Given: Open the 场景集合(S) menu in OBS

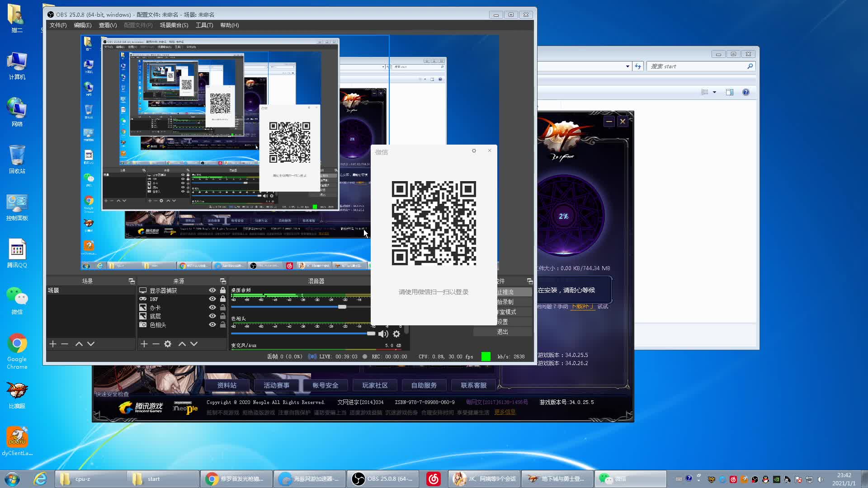Looking at the screenshot, I should 174,25.
